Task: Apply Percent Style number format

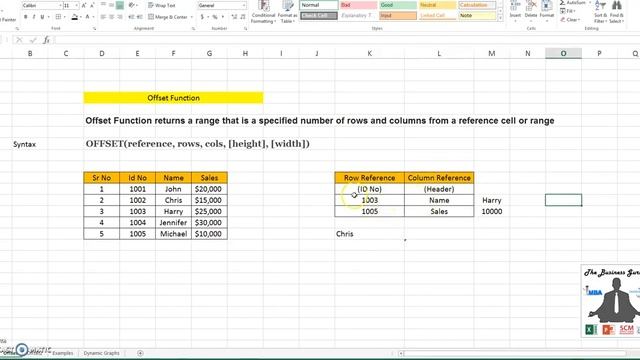Action: pos(215,17)
